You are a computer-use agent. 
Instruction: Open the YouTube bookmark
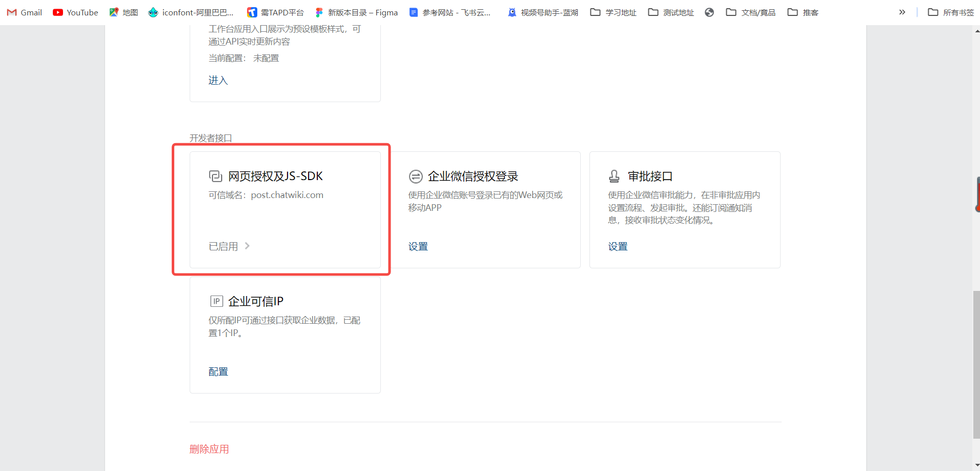click(75, 12)
